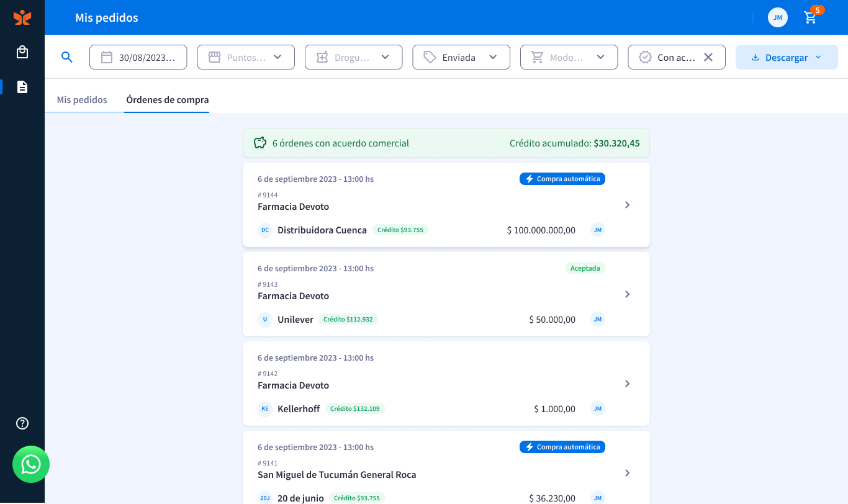Click the U avatar beside Unilever
848x504 pixels.
[x=265, y=320]
